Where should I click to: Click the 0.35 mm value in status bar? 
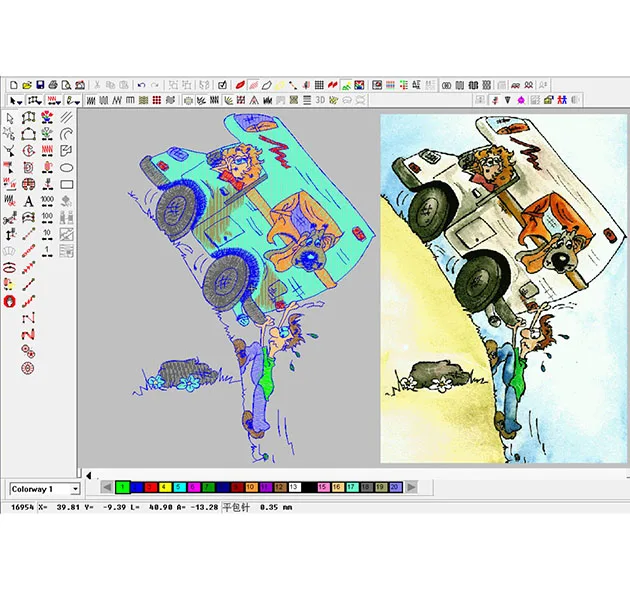(x=276, y=507)
